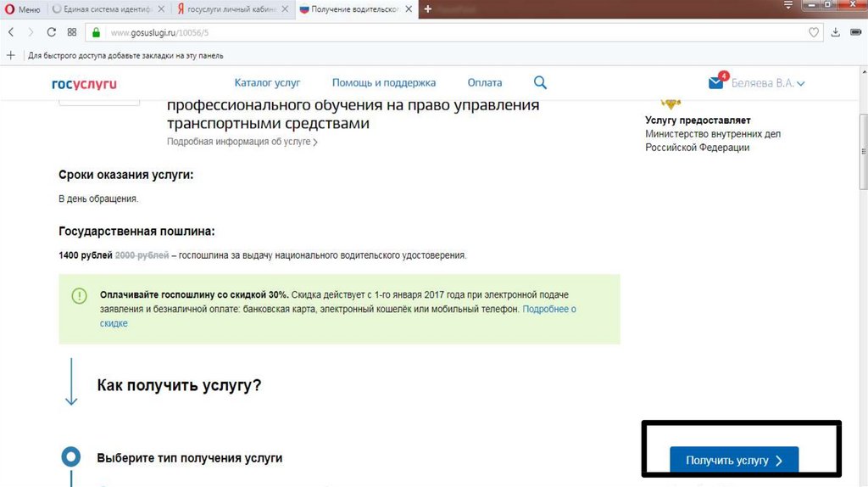
Task: Click search magnifier on Госуслуги header
Action: click(x=540, y=82)
